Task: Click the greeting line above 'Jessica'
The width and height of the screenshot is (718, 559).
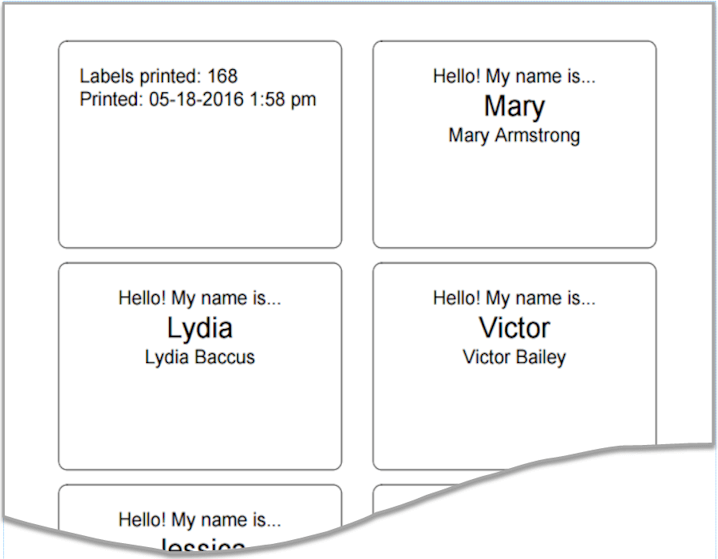Action: (199, 520)
